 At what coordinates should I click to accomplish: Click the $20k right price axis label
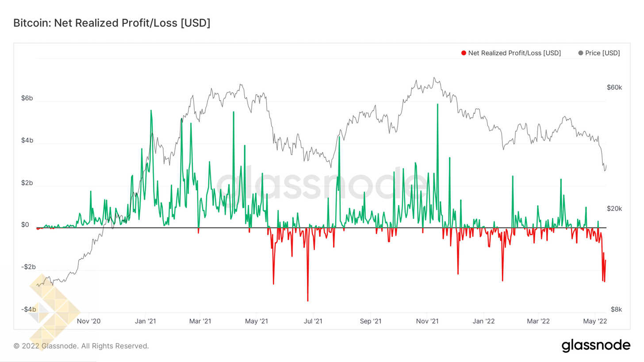(x=614, y=209)
